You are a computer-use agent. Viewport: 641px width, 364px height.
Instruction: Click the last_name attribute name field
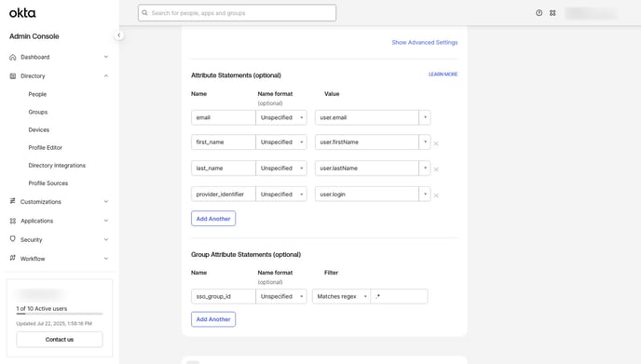point(224,169)
